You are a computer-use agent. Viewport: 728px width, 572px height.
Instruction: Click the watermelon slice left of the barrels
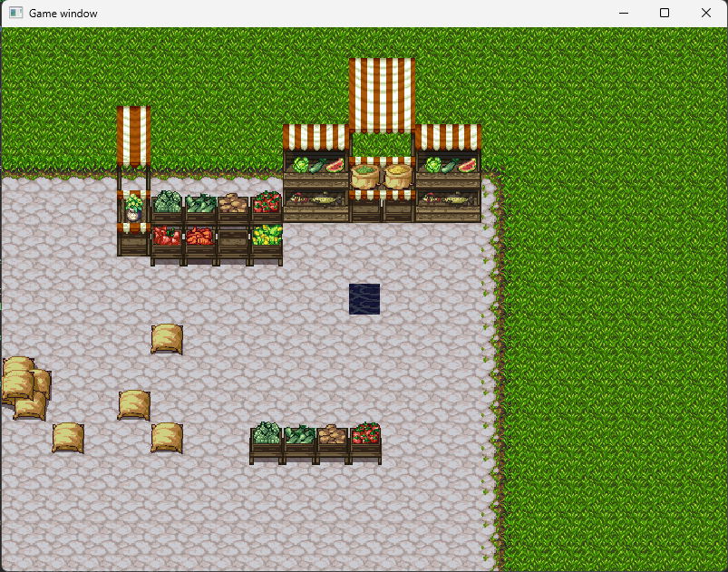[335, 165]
